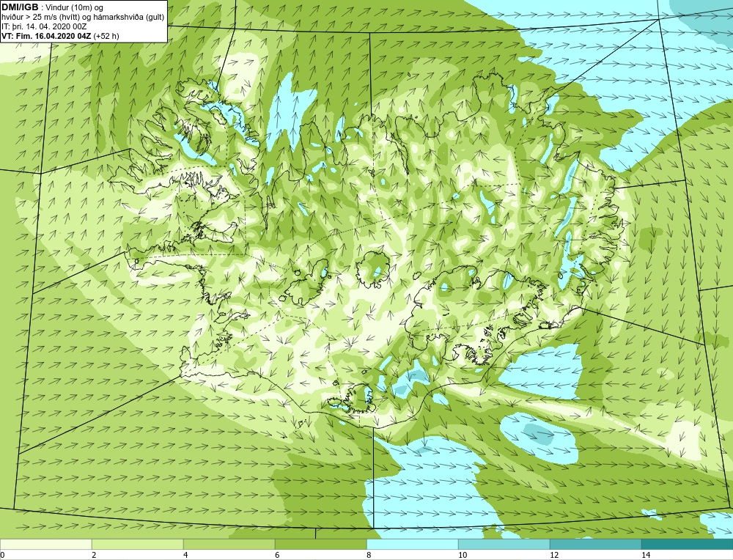Click the legend value label '14'
733x560 pixels.
click(646, 555)
